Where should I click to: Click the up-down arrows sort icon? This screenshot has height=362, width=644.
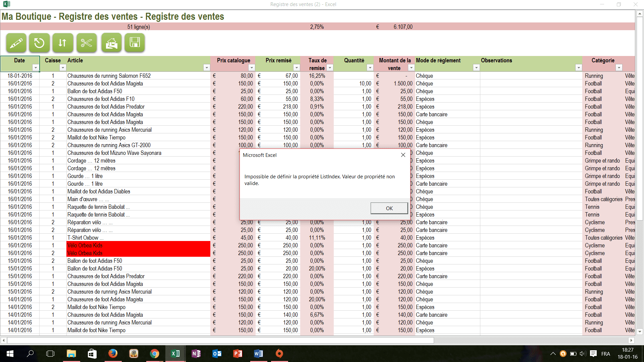(63, 43)
